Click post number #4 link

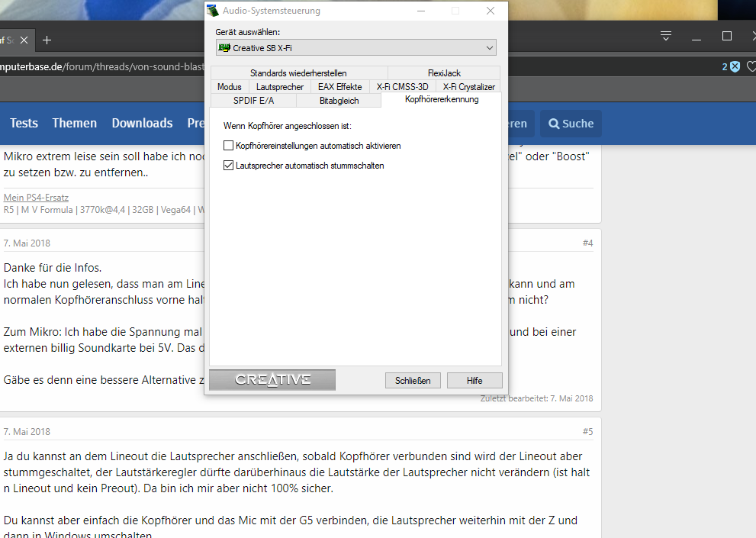(587, 243)
